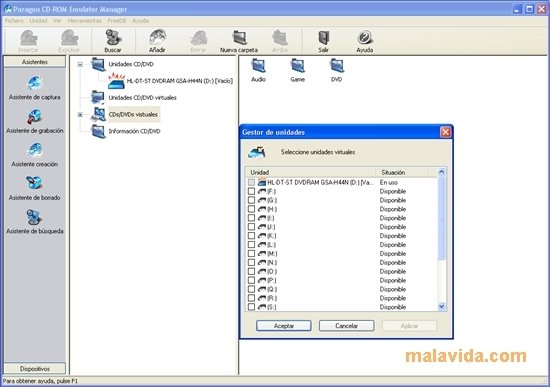550x387 pixels.
Task: Close the Gestor de unidades dialog
Action: [445, 132]
